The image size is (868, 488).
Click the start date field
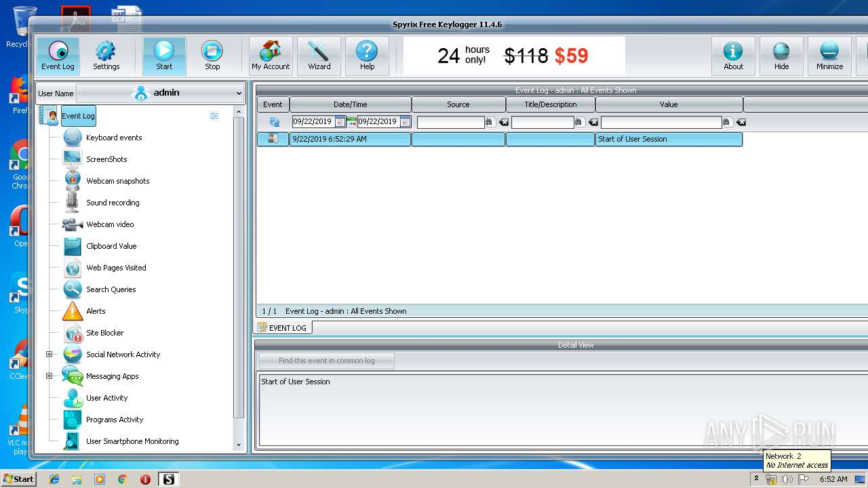313,122
